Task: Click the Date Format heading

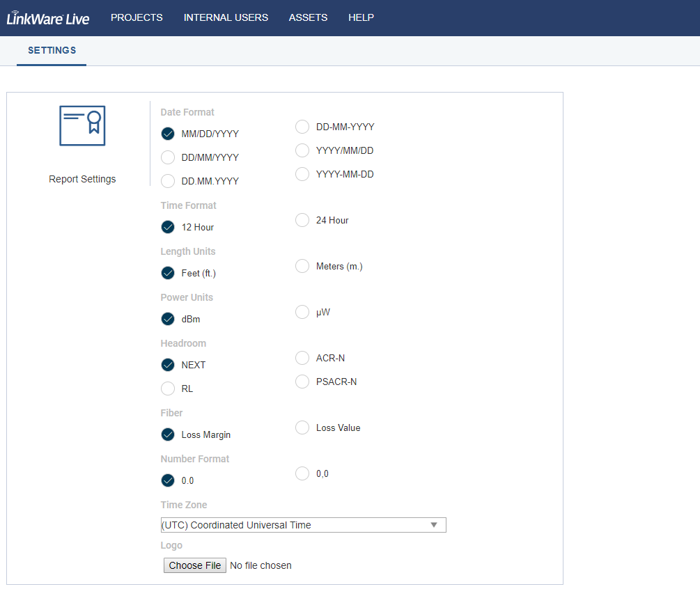Action: tap(187, 112)
